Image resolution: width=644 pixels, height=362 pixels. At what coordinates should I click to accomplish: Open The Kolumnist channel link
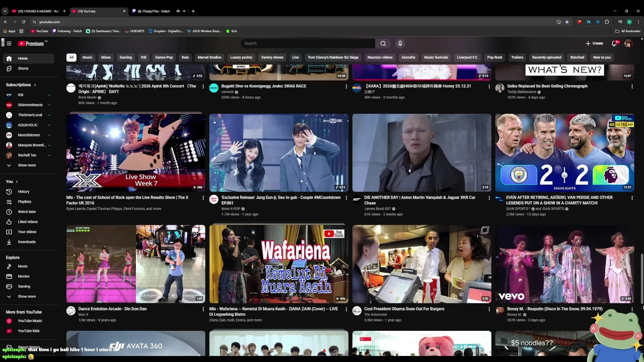[x=375, y=315]
